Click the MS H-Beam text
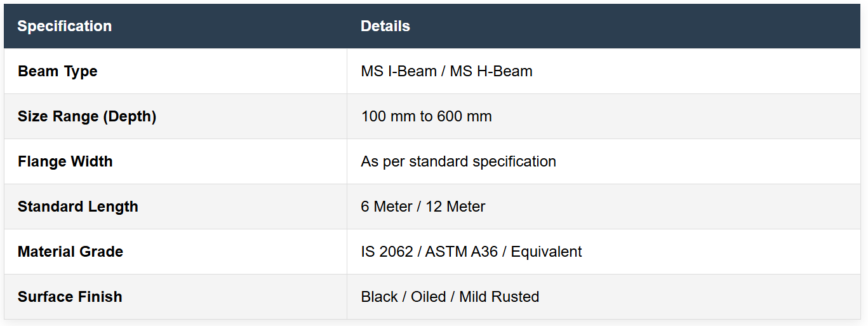Screen dimensions: 868x326 tap(491, 71)
